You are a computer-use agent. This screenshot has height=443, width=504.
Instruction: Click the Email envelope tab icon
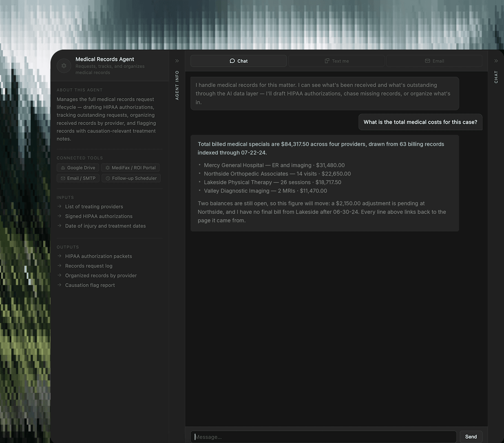pyautogui.click(x=427, y=61)
